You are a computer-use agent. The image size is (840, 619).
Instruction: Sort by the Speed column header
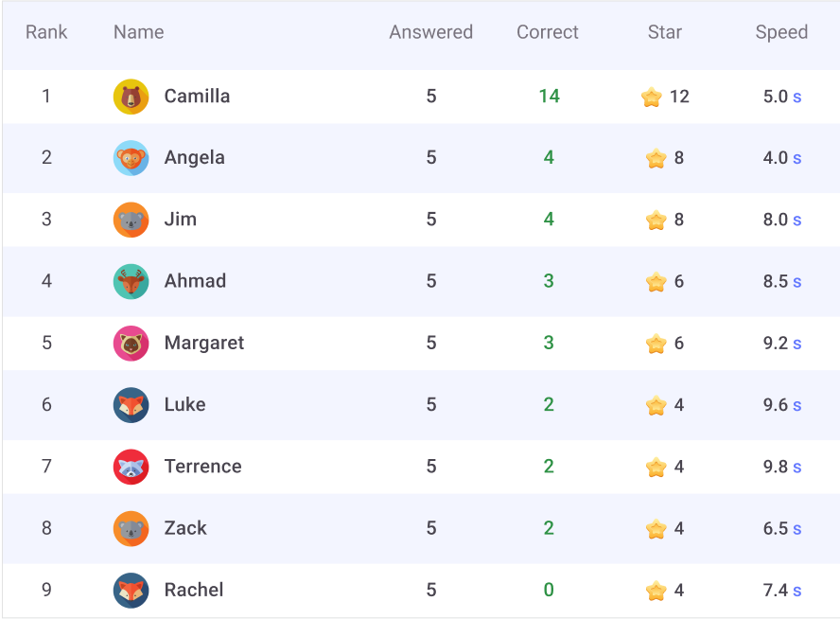[781, 32]
